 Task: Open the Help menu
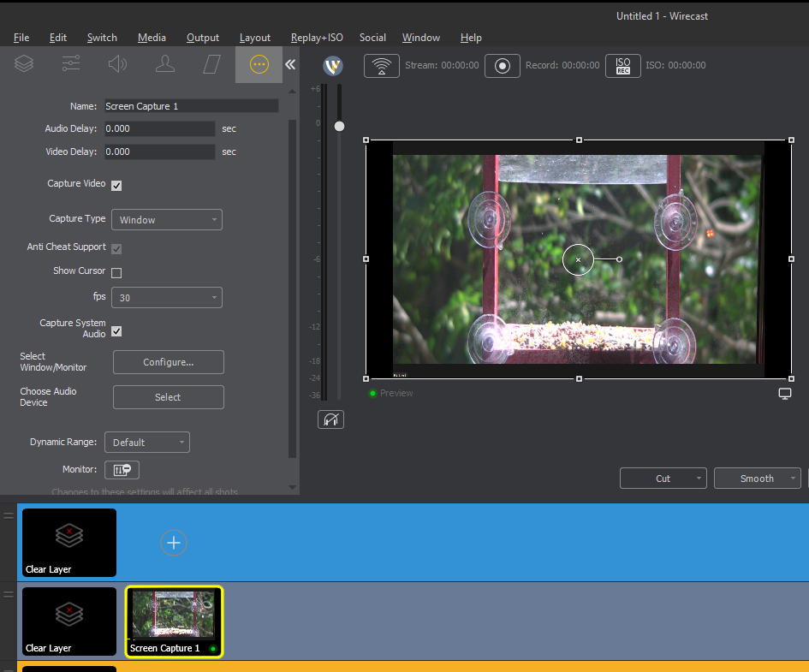(x=471, y=38)
